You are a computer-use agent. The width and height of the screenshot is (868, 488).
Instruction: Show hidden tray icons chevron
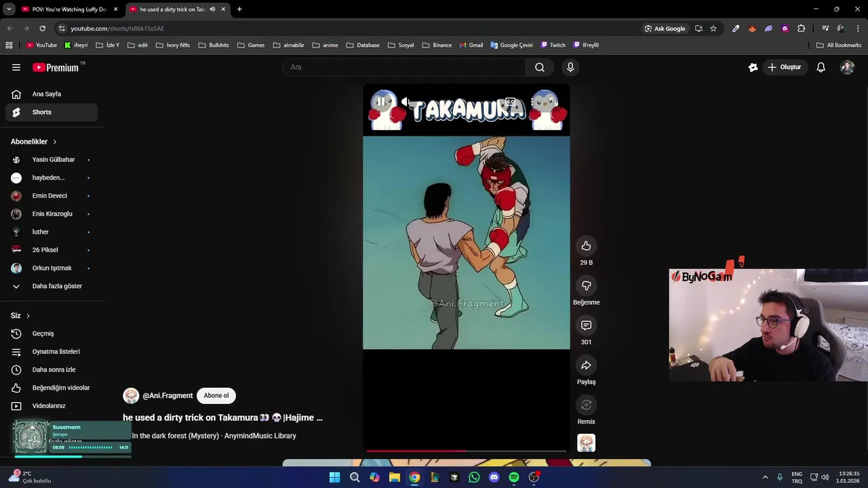point(765,477)
